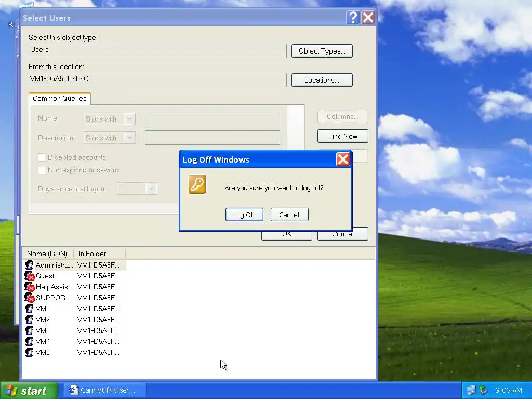The height and width of the screenshot is (399, 532).
Task: Select the VM3 user icon
Action: click(30, 330)
